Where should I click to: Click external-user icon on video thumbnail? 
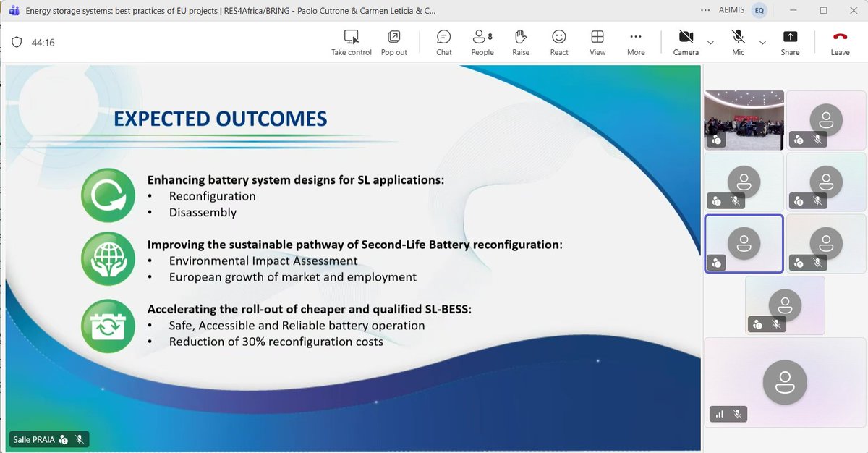tap(717, 140)
